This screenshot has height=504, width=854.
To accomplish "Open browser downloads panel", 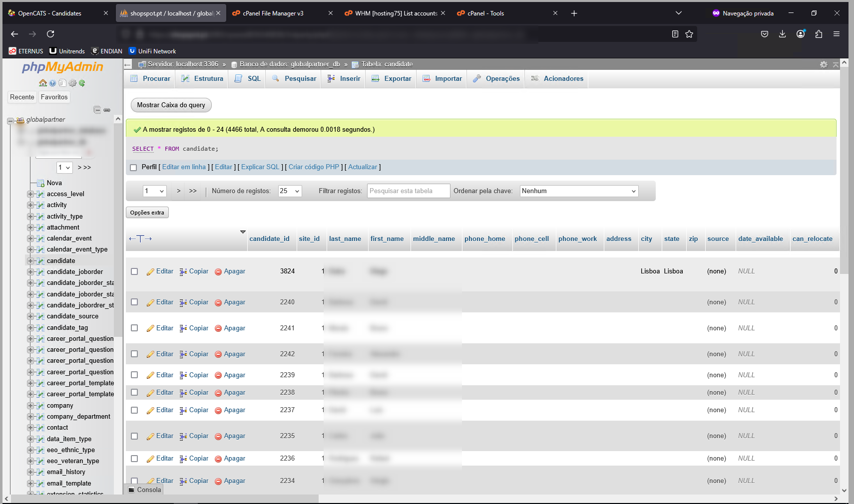I will click(x=782, y=34).
